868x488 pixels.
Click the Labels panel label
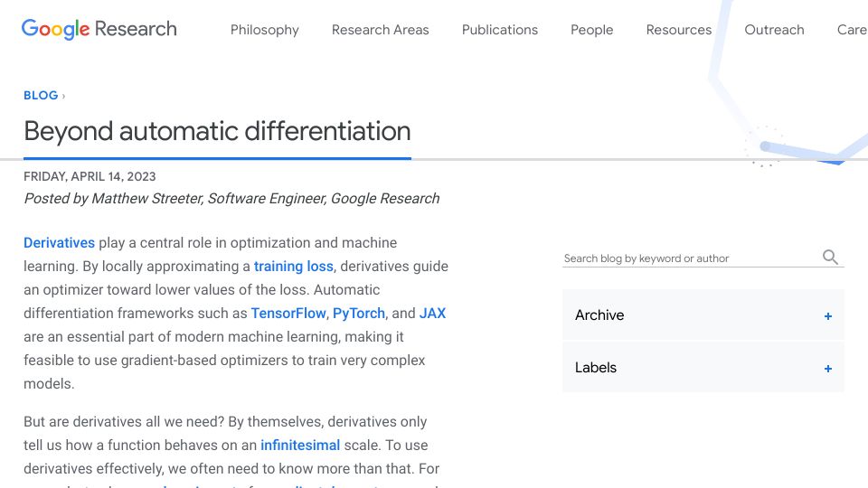click(596, 368)
